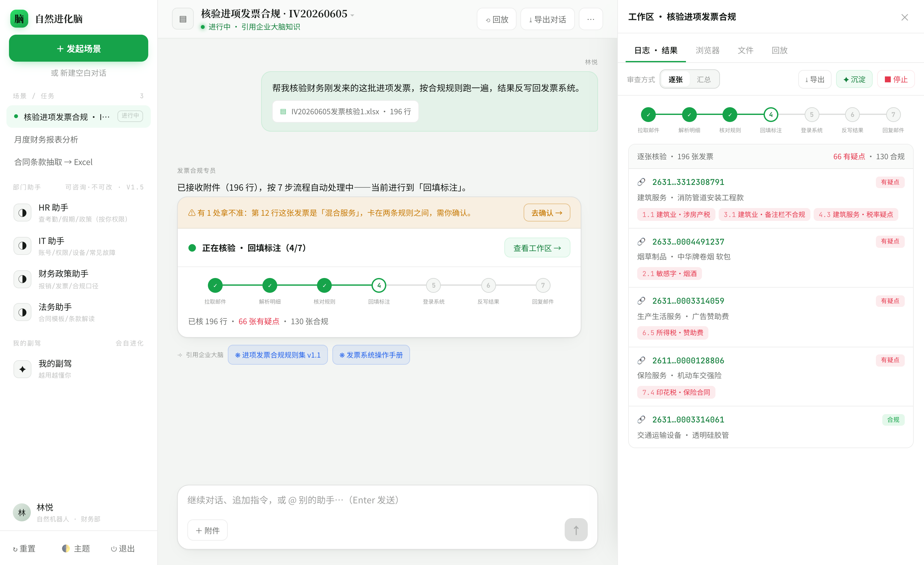This screenshot has height=565, width=924.
Task: Select 核验进项发票合规 task in sidebar
Action: point(78,117)
